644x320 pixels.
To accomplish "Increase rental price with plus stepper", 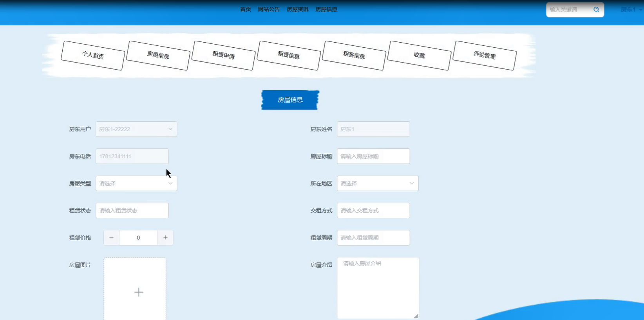I will (165, 237).
